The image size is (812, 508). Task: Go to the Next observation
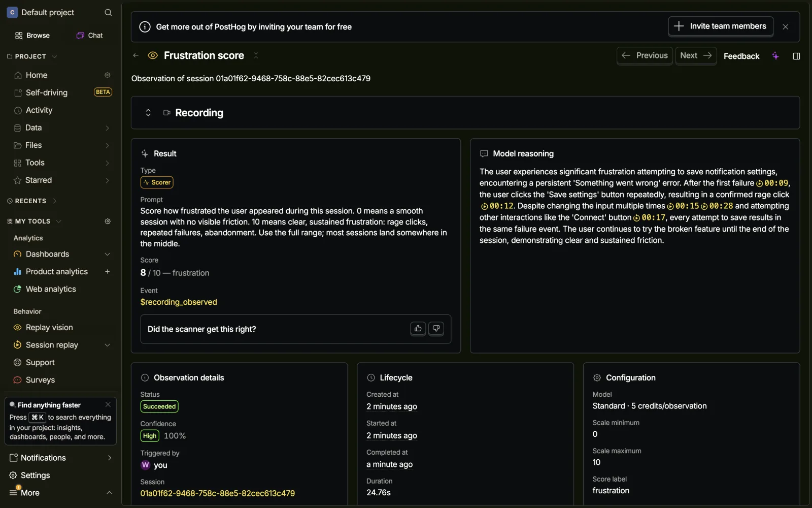pyautogui.click(x=696, y=56)
